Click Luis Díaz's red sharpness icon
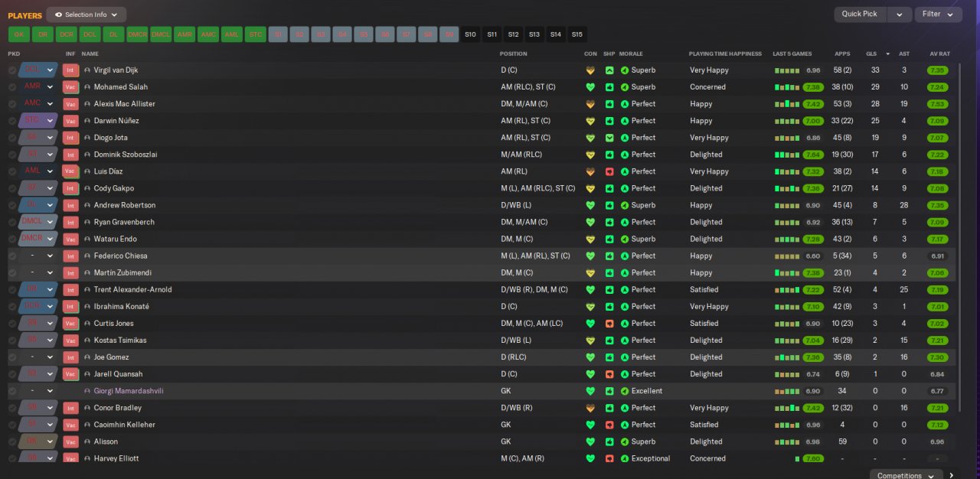 click(x=609, y=171)
